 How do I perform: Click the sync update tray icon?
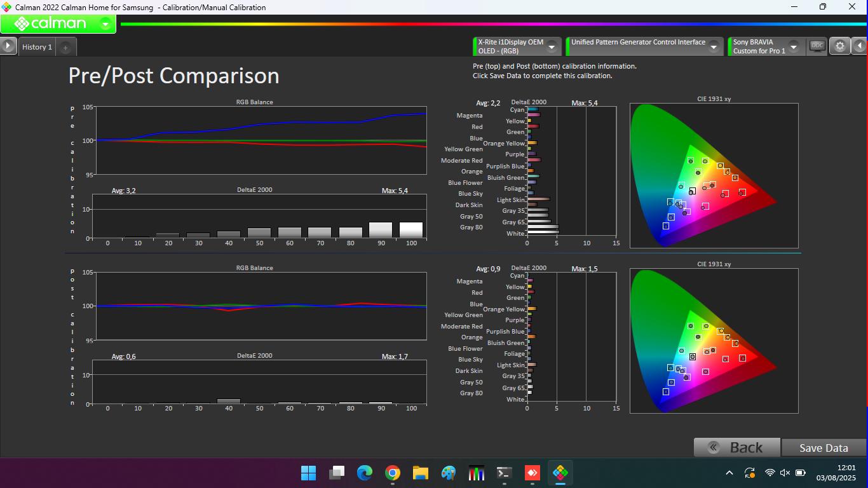[x=750, y=473]
